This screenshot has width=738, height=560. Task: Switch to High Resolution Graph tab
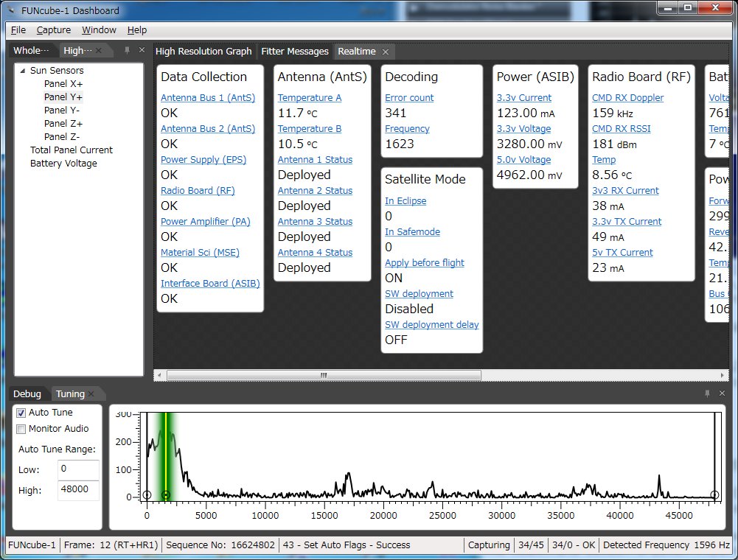pyautogui.click(x=203, y=52)
